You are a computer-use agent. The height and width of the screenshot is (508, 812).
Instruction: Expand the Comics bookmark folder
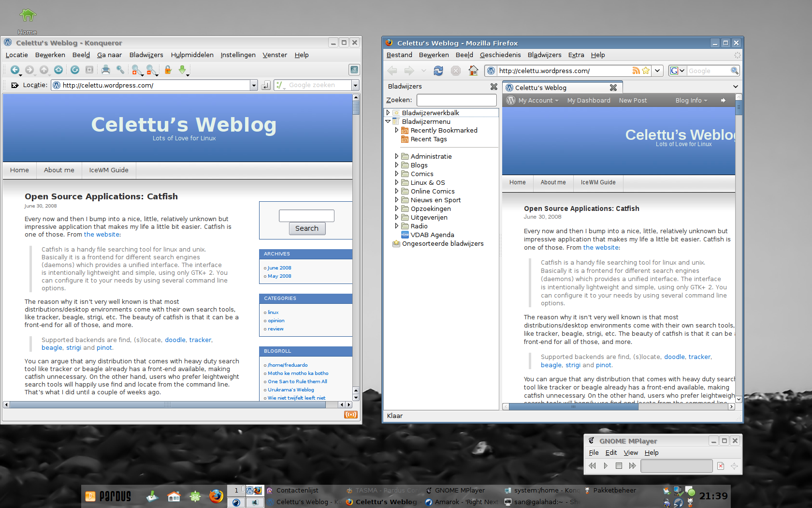click(396, 174)
